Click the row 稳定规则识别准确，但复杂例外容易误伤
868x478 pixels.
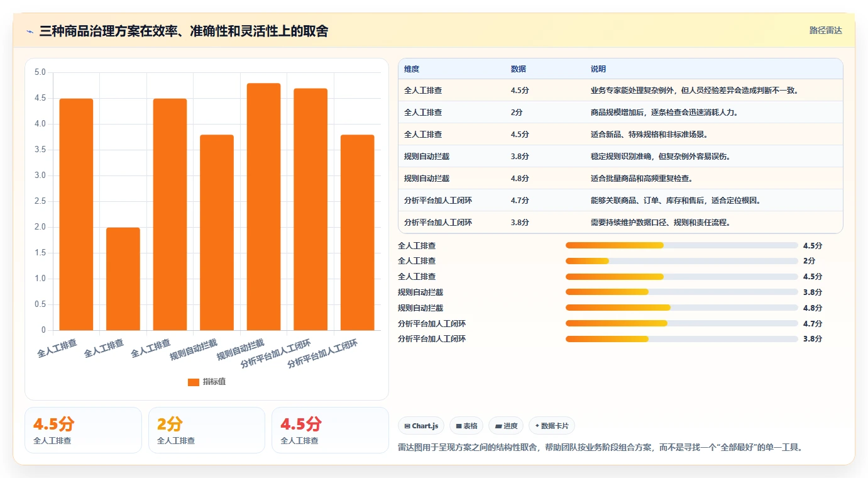pyautogui.click(x=620, y=156)
